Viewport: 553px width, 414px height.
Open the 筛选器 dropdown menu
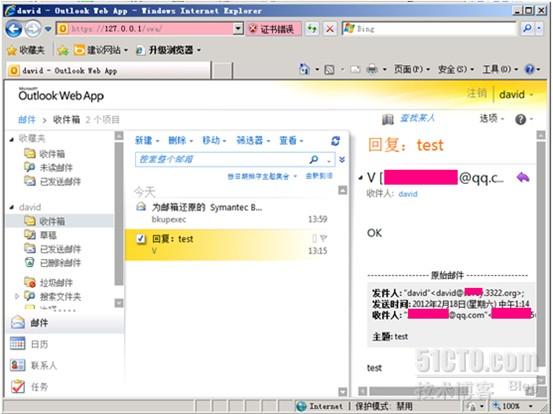(x=253, y=141)
